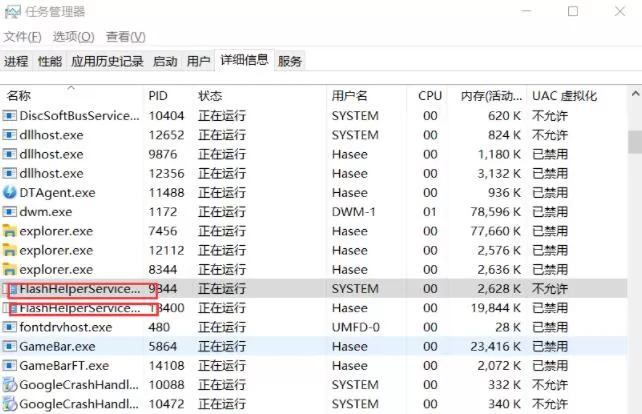The image size is (642, 414).
Task: Click the icon of dllhost.exe PID 12356
Action: [9, 174]
